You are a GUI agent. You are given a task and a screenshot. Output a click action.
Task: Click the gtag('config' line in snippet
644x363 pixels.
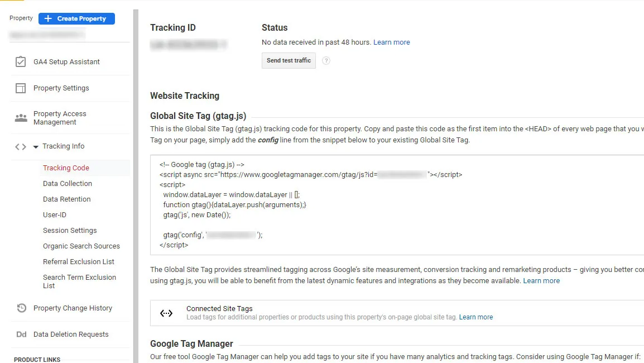(x=213, y=235)
